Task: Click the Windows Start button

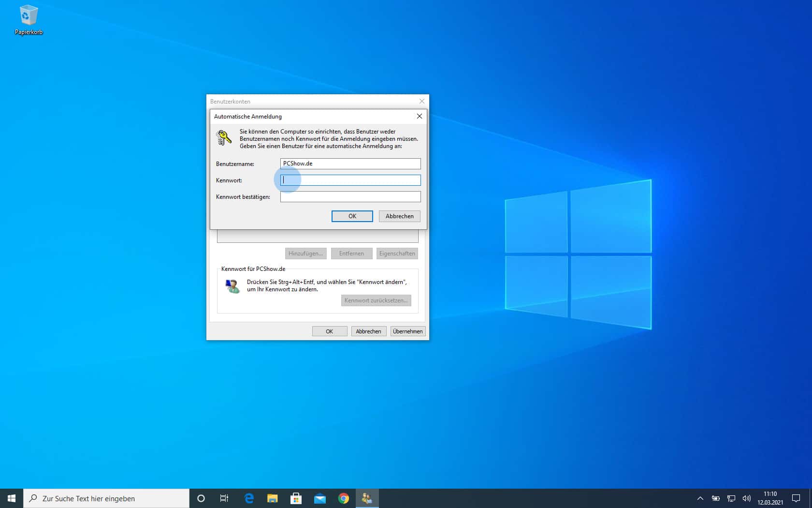Action: tap(12, 498)
